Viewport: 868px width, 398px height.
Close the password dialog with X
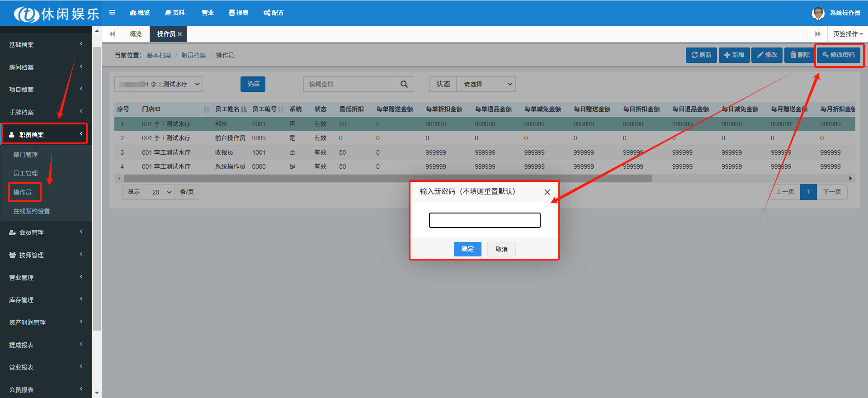pyautogui.click(x=547, y=192)
